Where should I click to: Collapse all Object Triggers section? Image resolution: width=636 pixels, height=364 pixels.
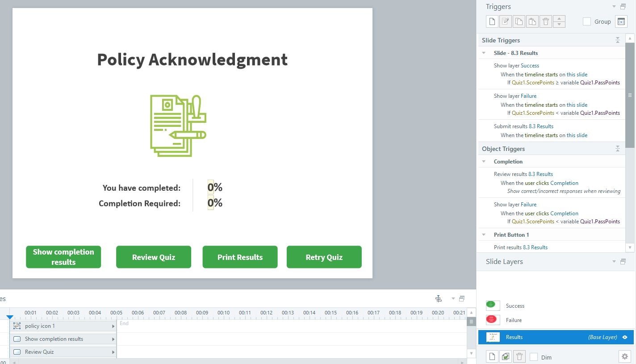pos(618,149)
